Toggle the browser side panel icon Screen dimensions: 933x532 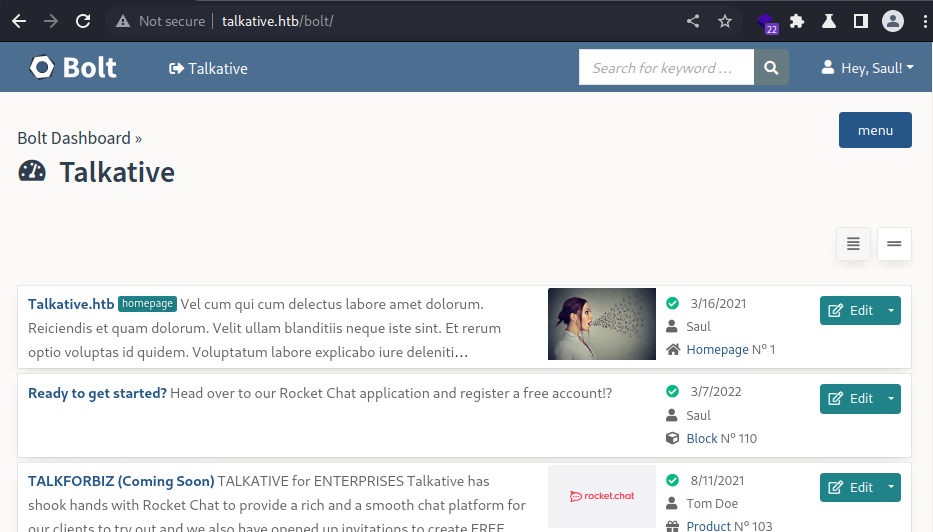click(x=860, y=21)
